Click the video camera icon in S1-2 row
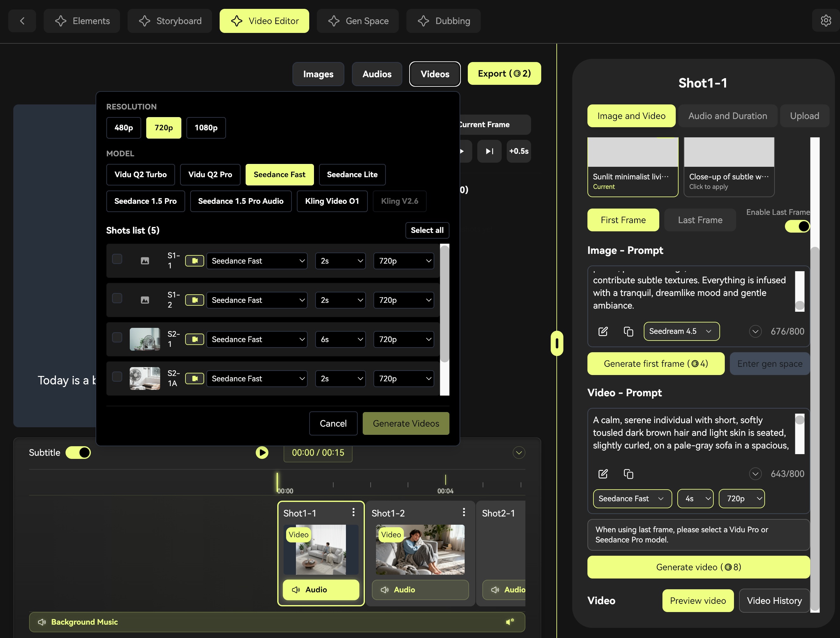The width and height of the screenshot is (840, 638). tap(194, 300)
